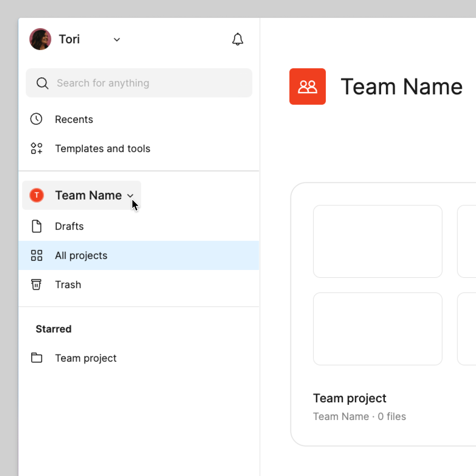Select All projects in sidebar
476x476 pixels.
[x=81, y=256]
